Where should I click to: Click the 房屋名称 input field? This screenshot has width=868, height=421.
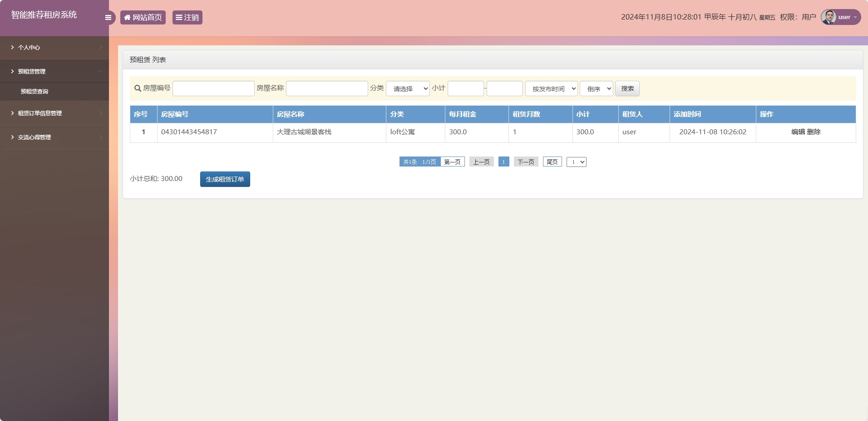tap(327, 88)
